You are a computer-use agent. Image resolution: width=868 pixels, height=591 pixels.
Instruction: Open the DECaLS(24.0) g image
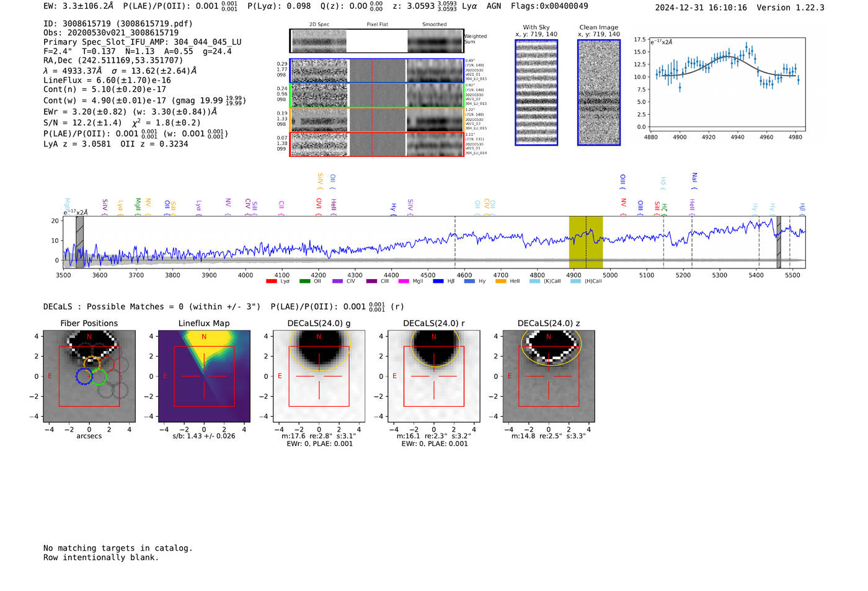(x=319, y=376)
